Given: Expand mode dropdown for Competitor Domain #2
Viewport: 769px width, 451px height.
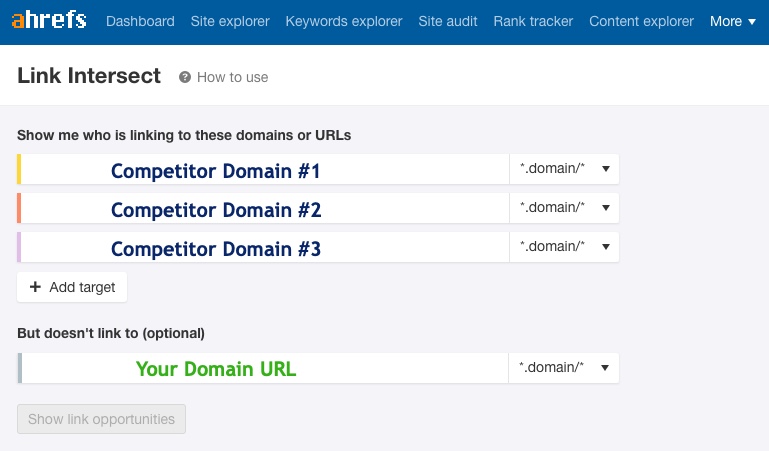Looking at the screenshot, I should click(564, 209).
